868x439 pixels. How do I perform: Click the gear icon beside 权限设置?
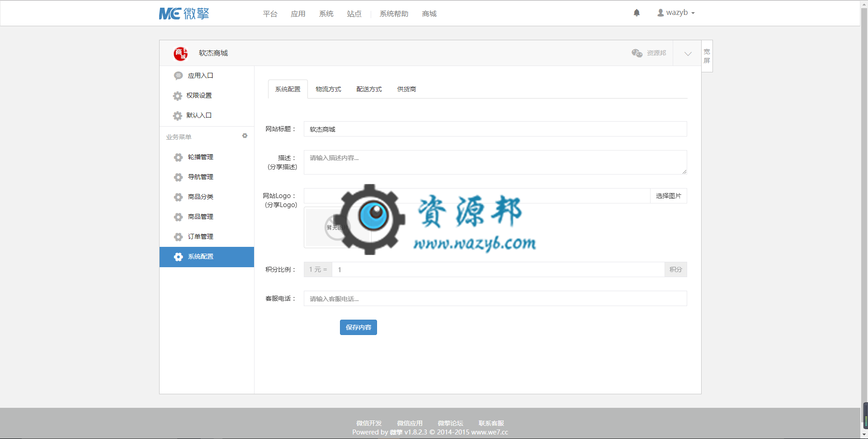pos(178,96)
